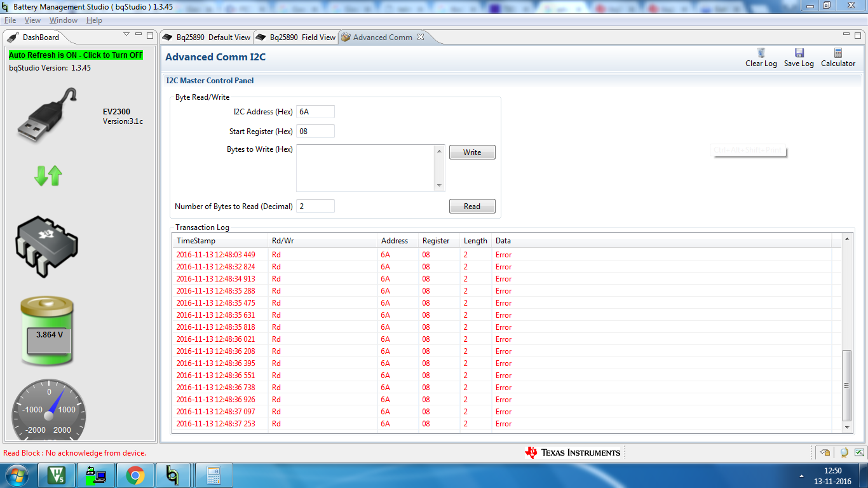868x488 pixels.
Task: Show hidden system tray icons
Action: coord(801,475)
